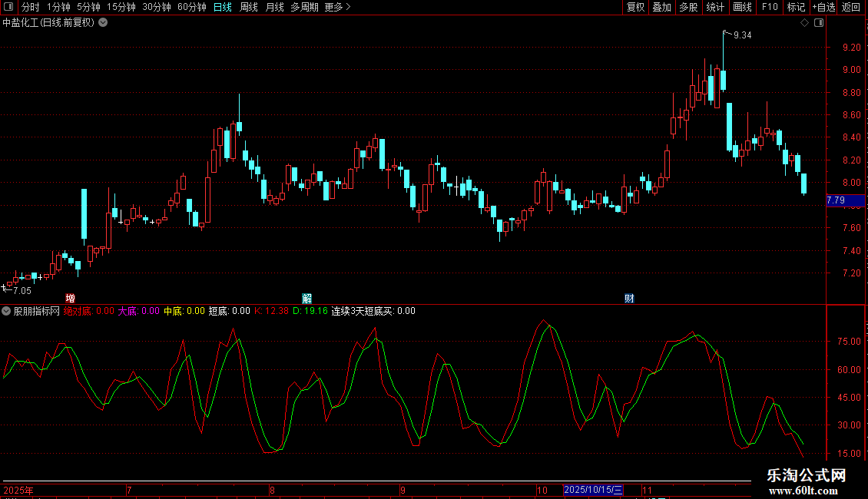Click the 连续3天短底买 indicator value
Image resolution: width=868 pixels, height=499 pixels.
coord(373,311)
